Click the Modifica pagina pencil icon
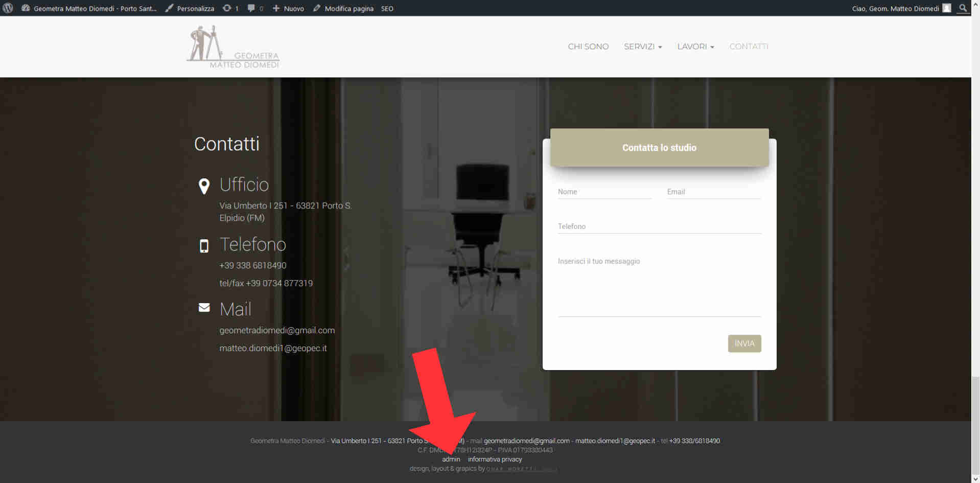 [317, 8]
